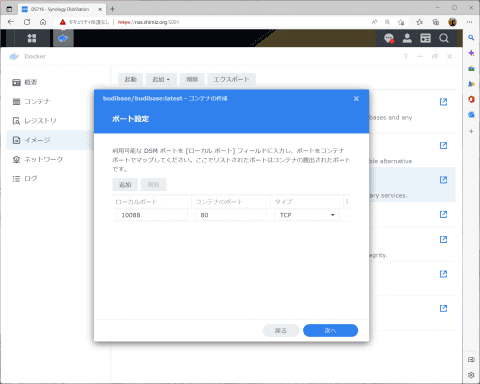Select イメージ in Docker sidebar

click(48, 140)
